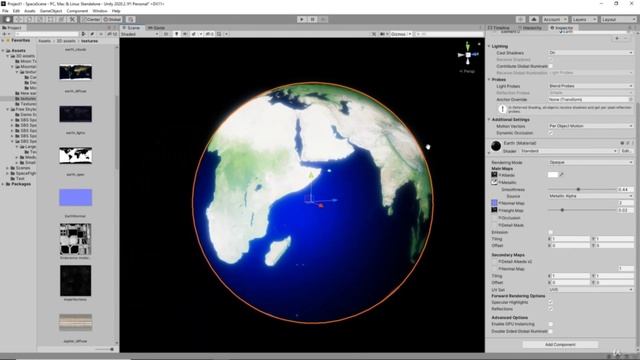Toggle the Emission checkbox
Viewport: 640px width, 360px height.
[551, 232]
